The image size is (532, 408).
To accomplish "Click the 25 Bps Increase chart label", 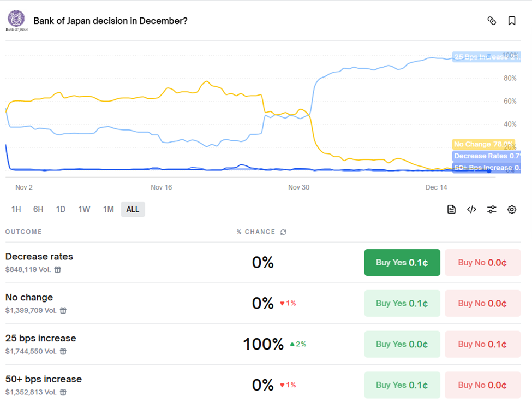I will 486,57.
